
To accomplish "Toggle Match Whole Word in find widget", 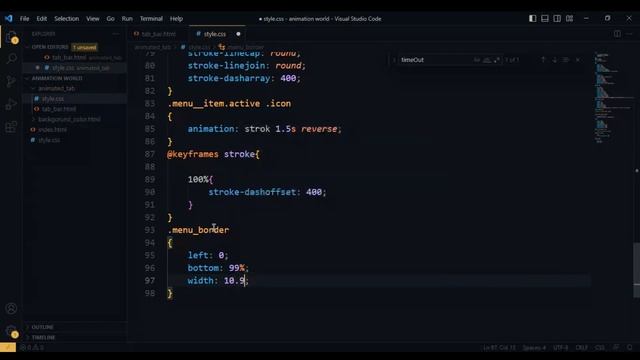I will tap(487, 60).
